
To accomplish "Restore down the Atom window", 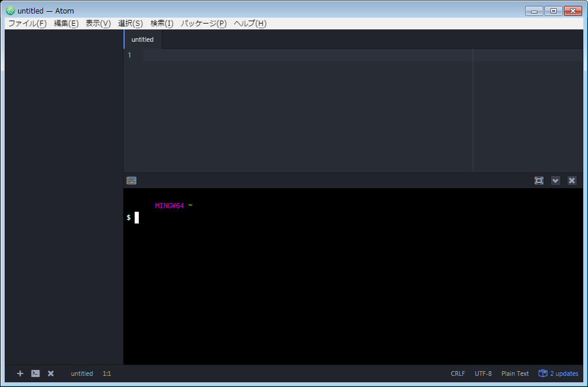I will pos(553,11).
